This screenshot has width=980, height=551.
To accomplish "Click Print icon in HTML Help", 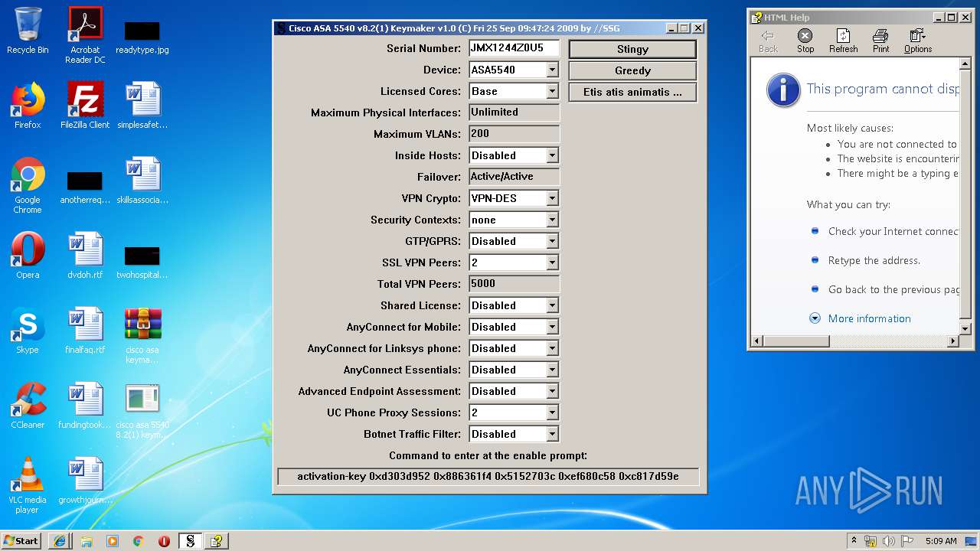I will (881, 41).
